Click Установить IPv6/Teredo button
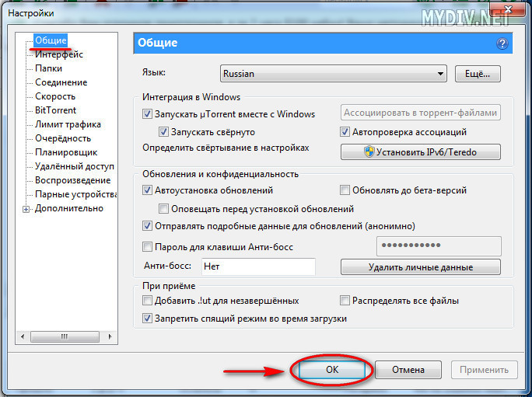This screenshot has height=397, width=532. pos(420,151)
